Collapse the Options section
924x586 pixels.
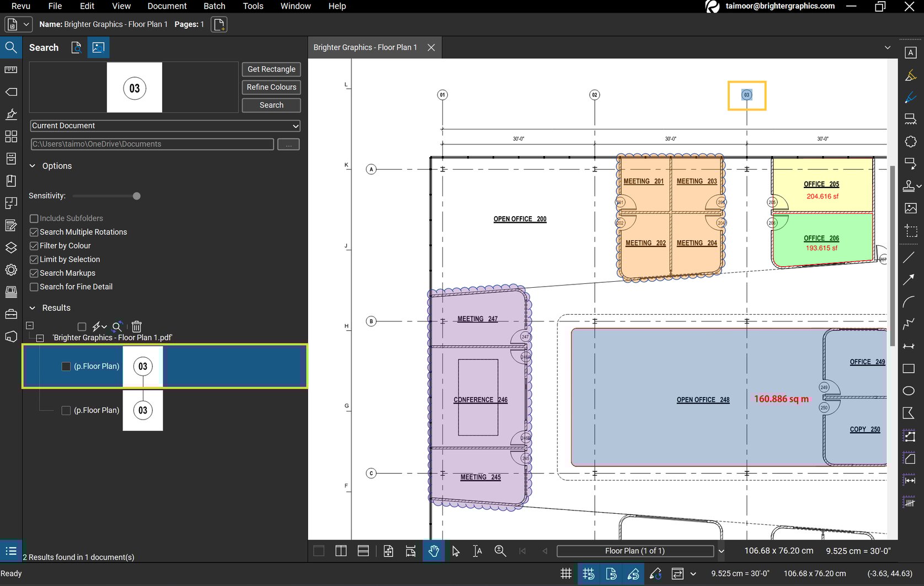click(x=32, y=165)
